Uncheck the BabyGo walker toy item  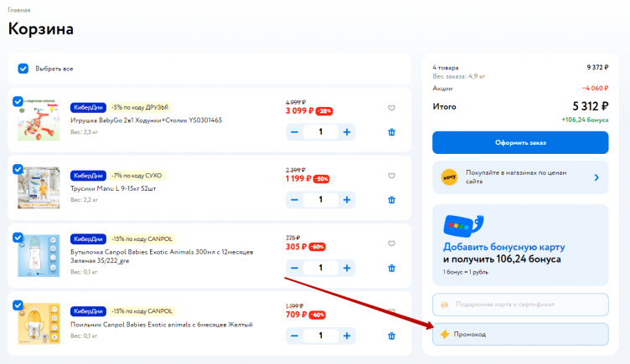tap(18, 101)
